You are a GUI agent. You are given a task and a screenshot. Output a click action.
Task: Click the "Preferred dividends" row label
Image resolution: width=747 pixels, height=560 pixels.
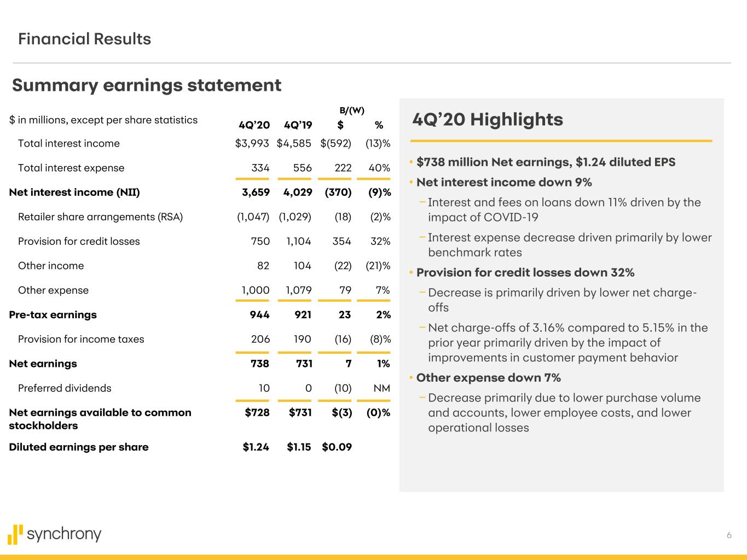pos(65,388)
